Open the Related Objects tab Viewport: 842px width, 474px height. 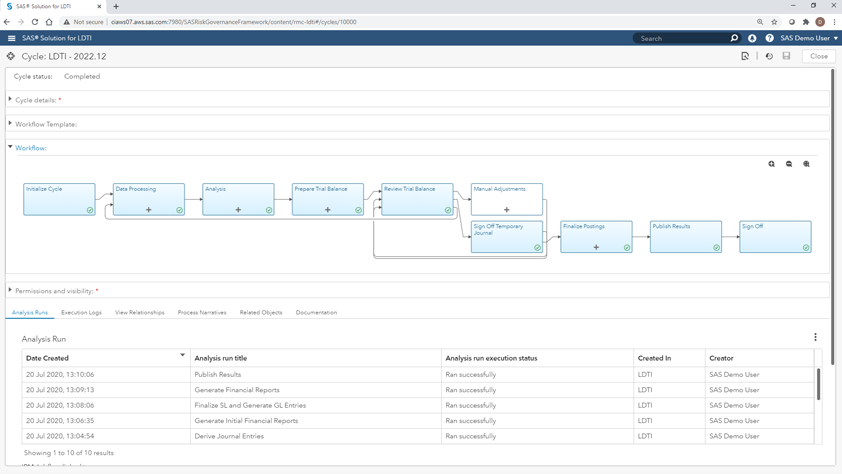261,312
